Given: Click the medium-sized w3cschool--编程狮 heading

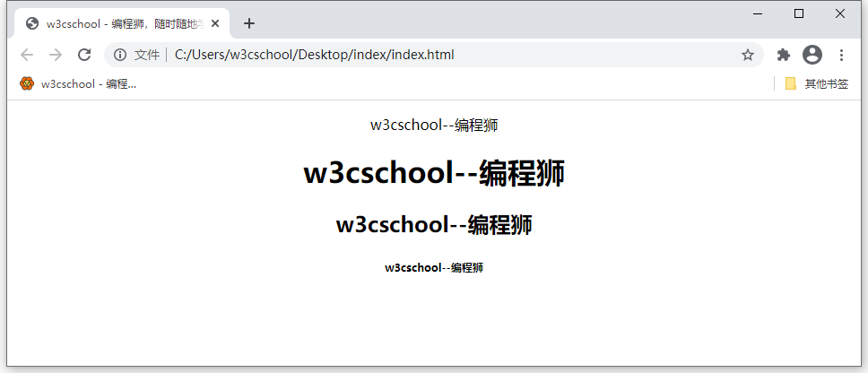Looking at the screenshot, I should click(x=434, y=225).
